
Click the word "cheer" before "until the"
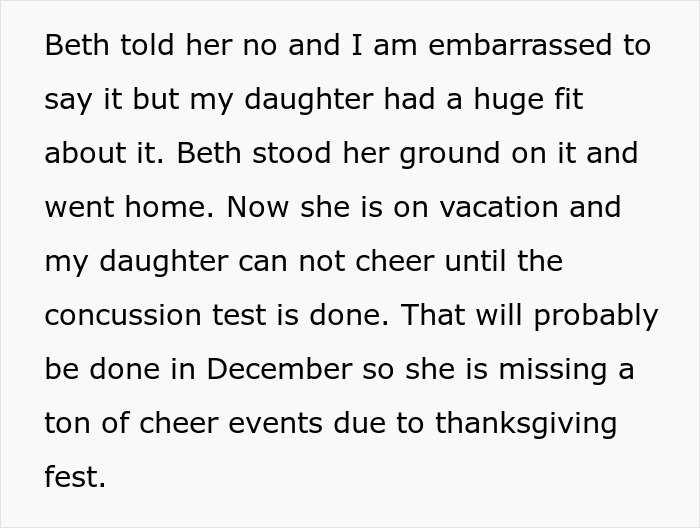[x=395, y=261]
